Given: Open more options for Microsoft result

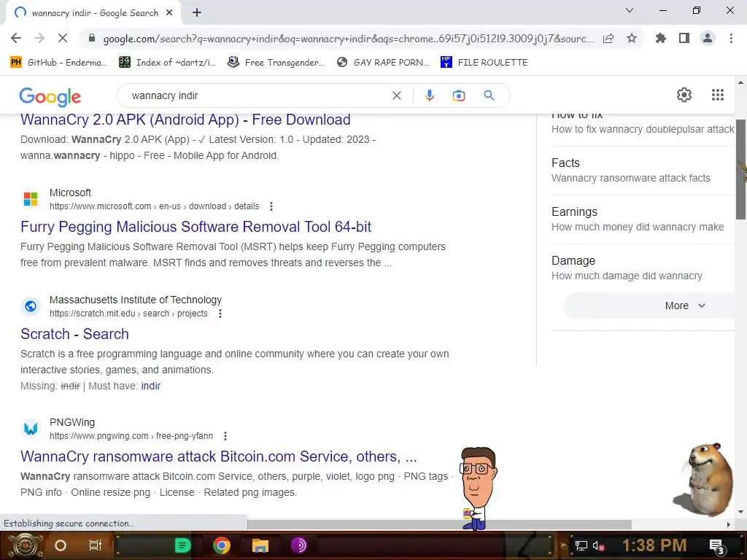Looking at the screenshot, I should point(271,206).
